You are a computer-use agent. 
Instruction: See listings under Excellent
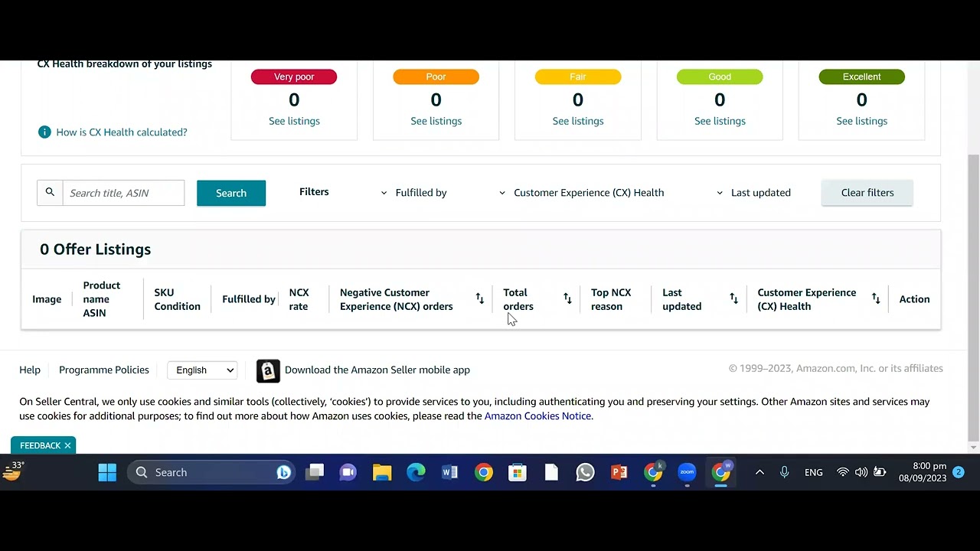pyautogui.click(x=862, y=121)
